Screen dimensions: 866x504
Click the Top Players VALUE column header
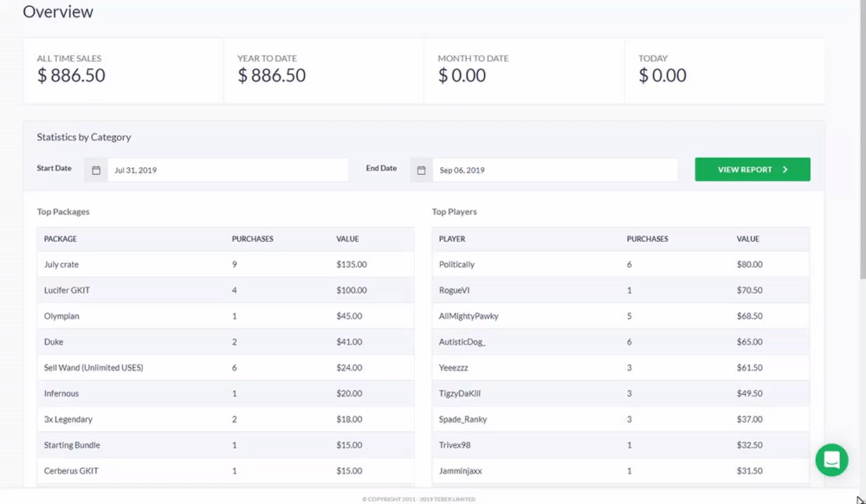[747, 239]
